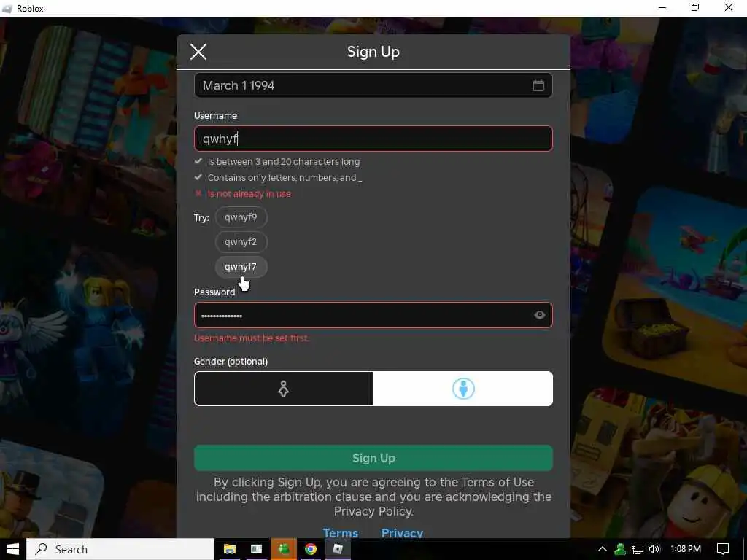The height and width of the screenshot is (560, 747).
Task: Open File Explorer from the taskbar
Action: click(x=230, y=549)
